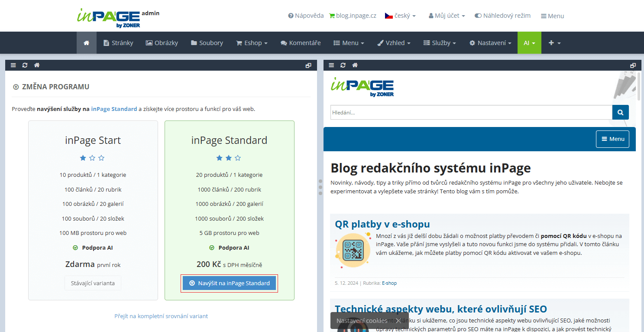
Task: Open the E-shop rubrika link
Action: click(389, 283)
